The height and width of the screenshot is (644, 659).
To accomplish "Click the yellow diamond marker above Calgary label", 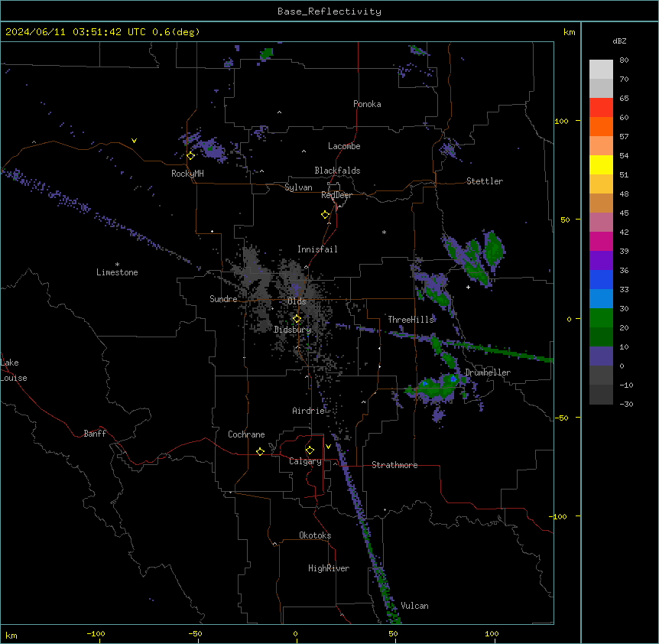I will pyautogui.click(x=310, y=450).
